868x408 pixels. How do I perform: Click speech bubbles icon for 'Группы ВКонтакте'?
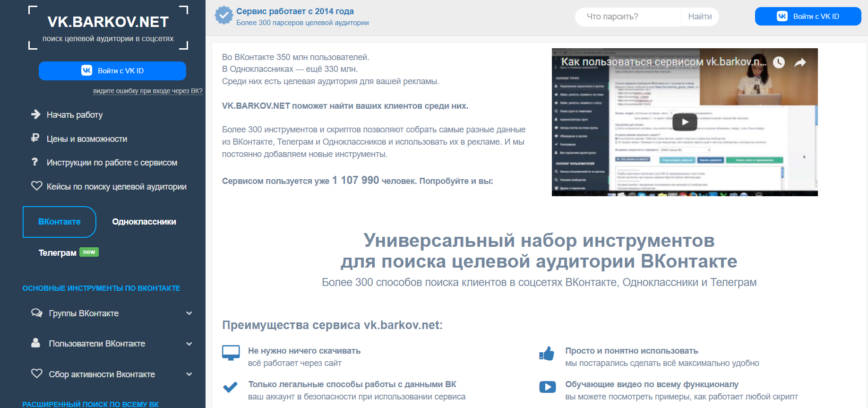coord(36,313)
